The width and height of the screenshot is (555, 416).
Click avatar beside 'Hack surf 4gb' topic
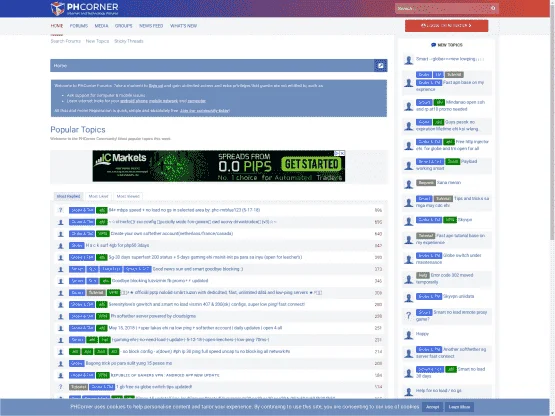pos(61,246)
